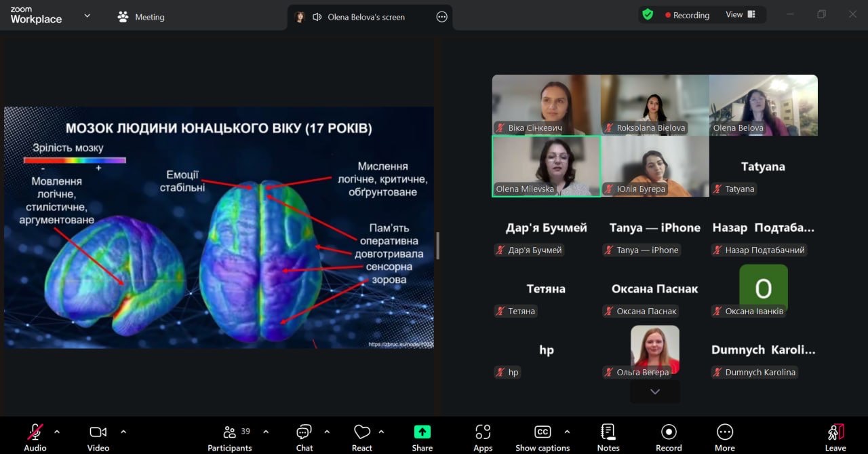The height and width of the screenshot is (454, 868).
Task: Click the green encryption shield icon
Action: pos(648,15)
